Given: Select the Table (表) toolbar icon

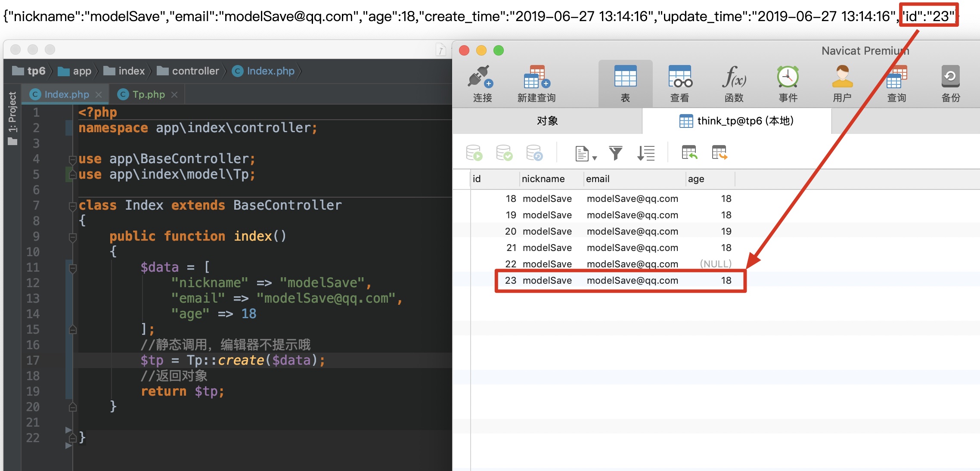Looking at the screenshot, I should click(x=625, y=84).
